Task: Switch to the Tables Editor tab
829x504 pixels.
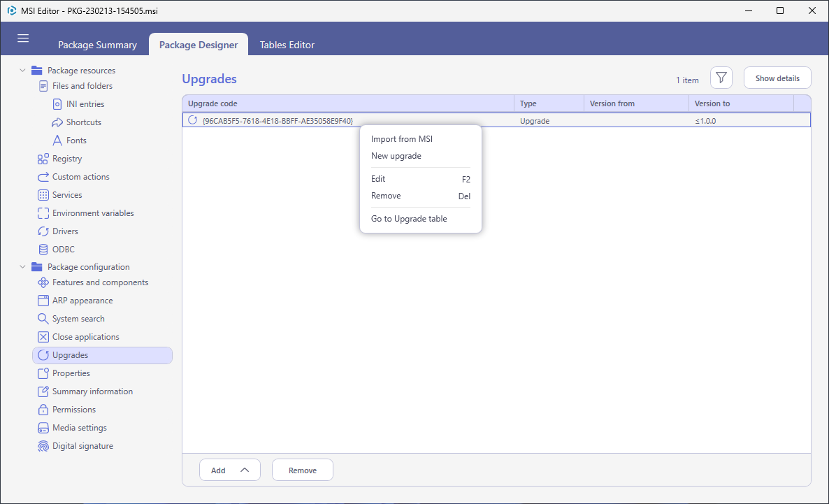Action: 287,45
